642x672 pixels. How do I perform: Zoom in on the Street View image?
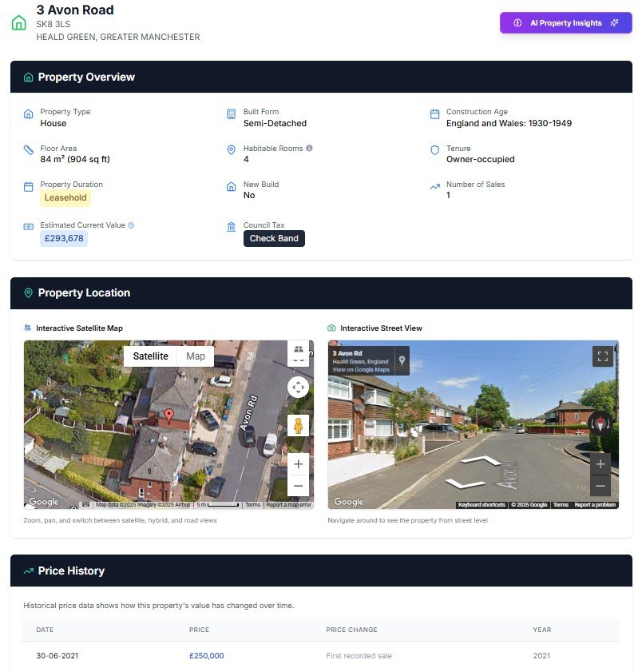point(600,463)
